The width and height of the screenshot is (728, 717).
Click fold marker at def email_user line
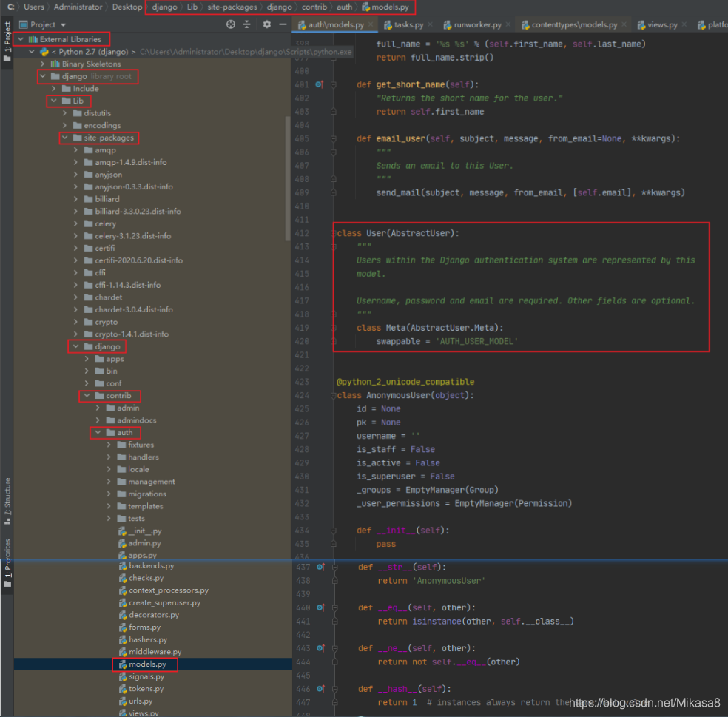pyautogui.click(x=334, y=138)
